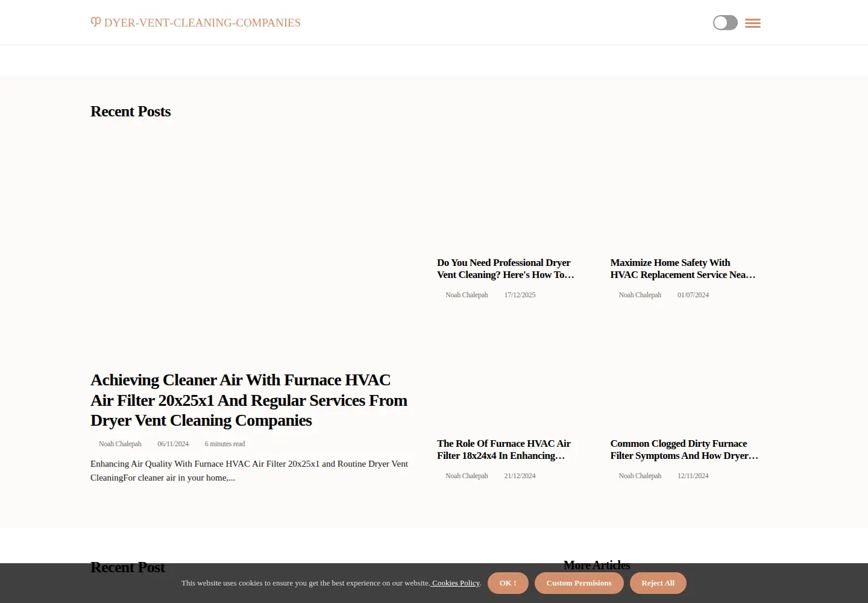
Task: Click the Recent Post heading behind the cookie bar
Action: (128, 567)
